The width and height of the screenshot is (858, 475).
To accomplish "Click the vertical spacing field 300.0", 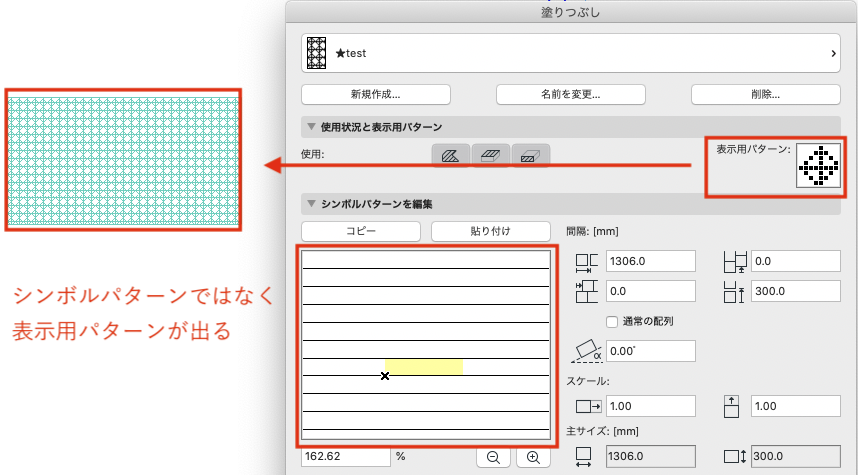I will pyautogui.click(x=796, y=291).
